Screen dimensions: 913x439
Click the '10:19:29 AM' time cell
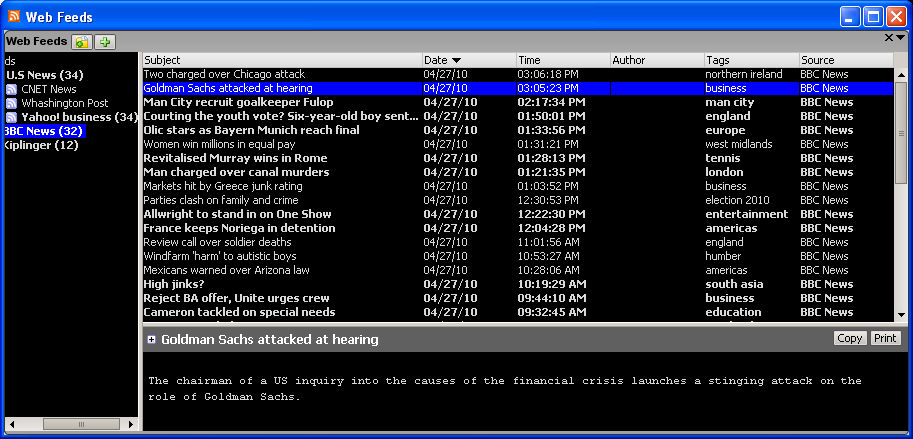552,284
